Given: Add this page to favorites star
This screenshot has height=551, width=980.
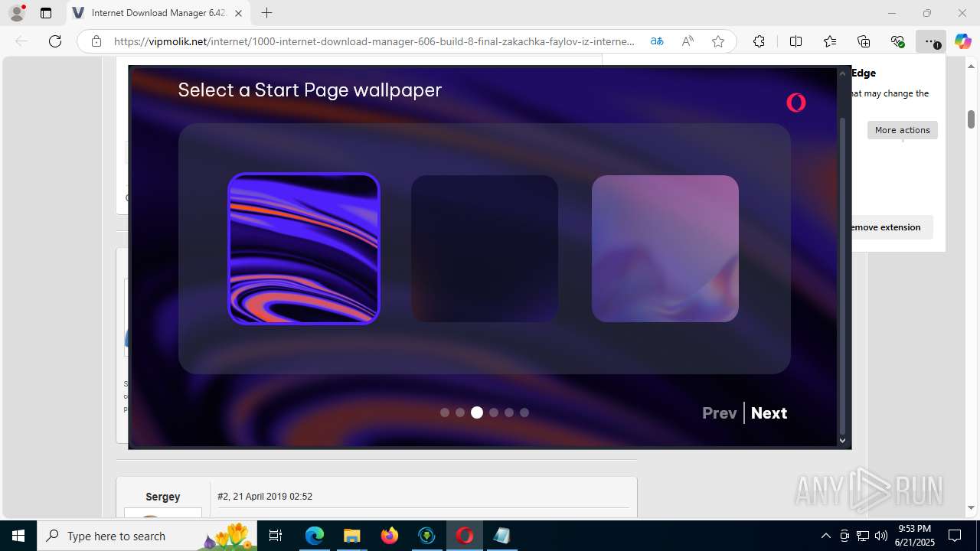Looking at the screenshot, I should click(x=718, y=41).
